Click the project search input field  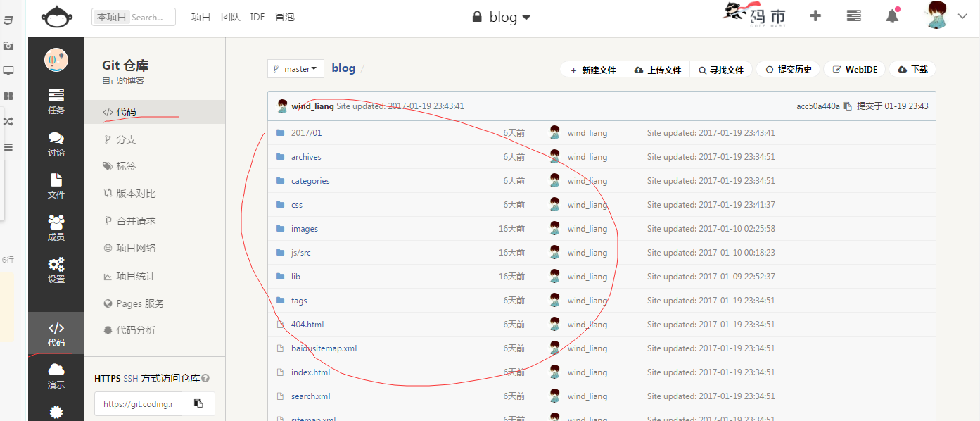pyautogui.click(x=151, y=17)
